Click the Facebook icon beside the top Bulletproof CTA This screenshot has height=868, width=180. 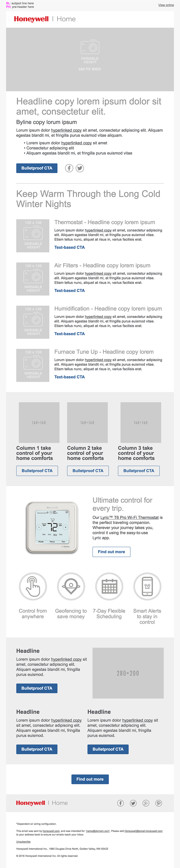(69, 168)
